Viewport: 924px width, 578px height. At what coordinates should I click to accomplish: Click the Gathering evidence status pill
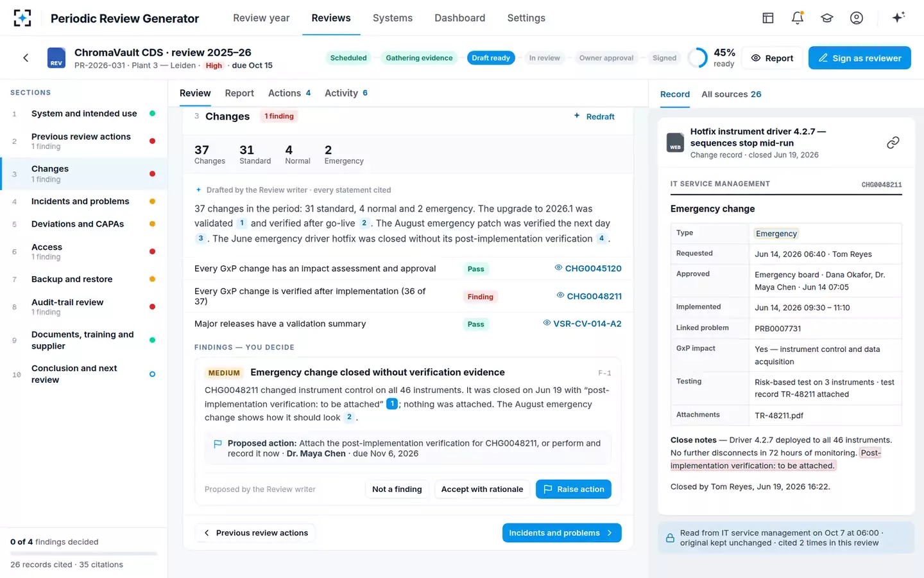419,58
